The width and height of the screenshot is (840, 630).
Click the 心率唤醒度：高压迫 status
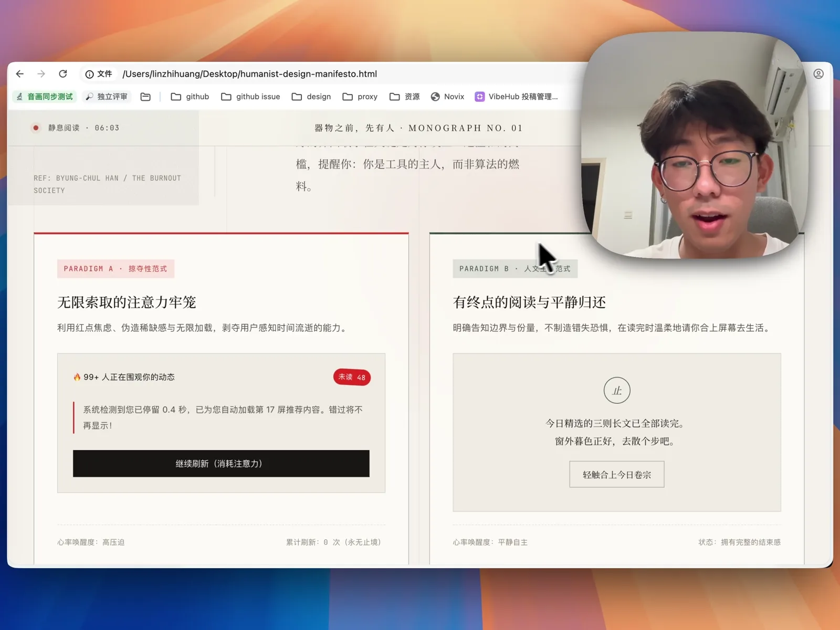pyautogui.click(x=91, y=542)
